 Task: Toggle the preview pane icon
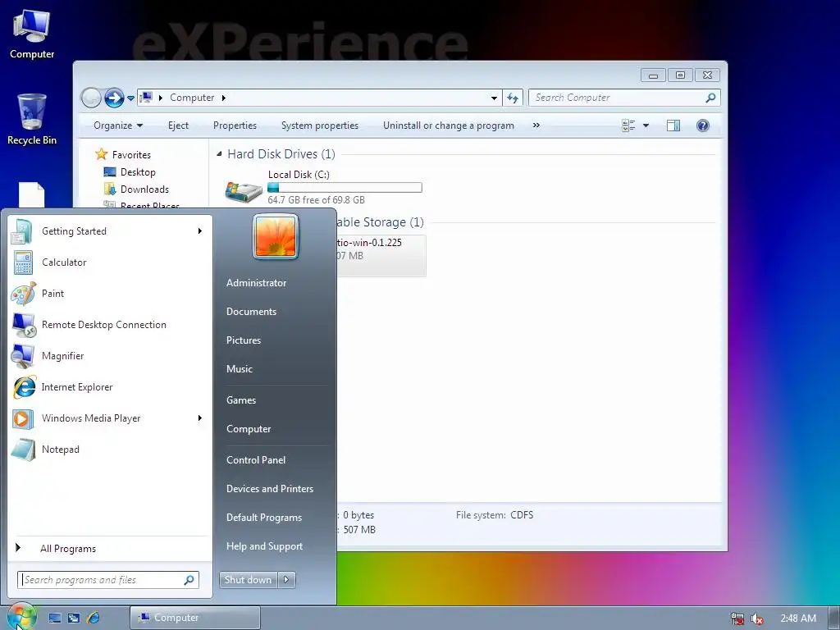pyautogui.click(x=673, y=126)
